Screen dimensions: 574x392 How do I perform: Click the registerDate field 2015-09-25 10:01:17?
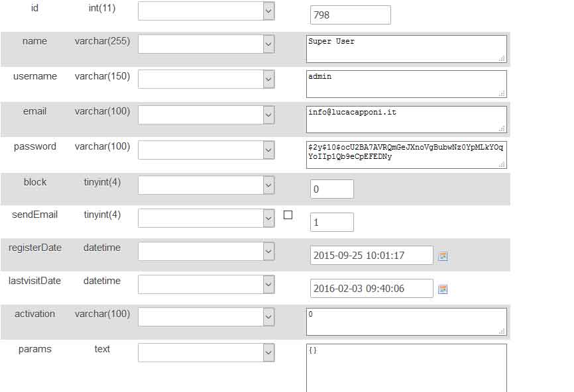[x=371, y=256]
